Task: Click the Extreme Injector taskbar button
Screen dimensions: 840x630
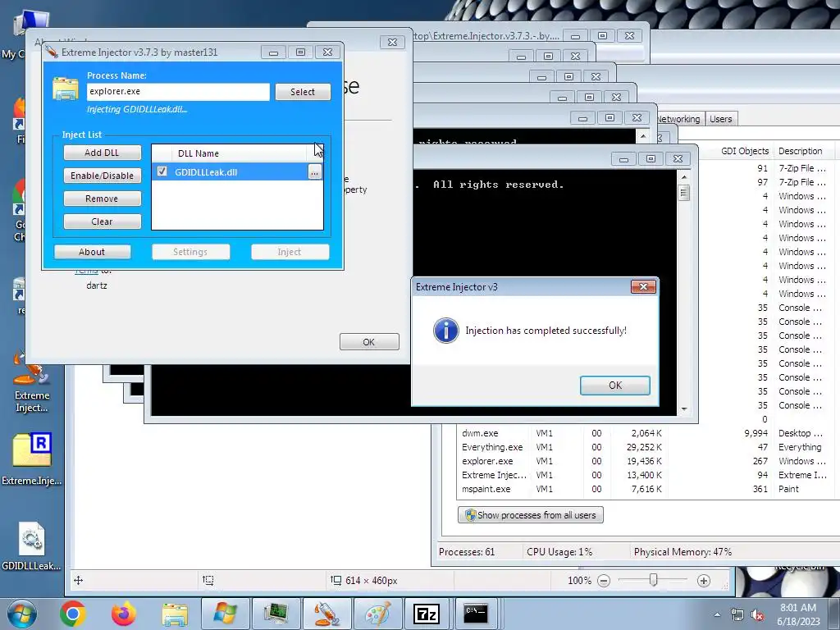Action: coord(326,614)
